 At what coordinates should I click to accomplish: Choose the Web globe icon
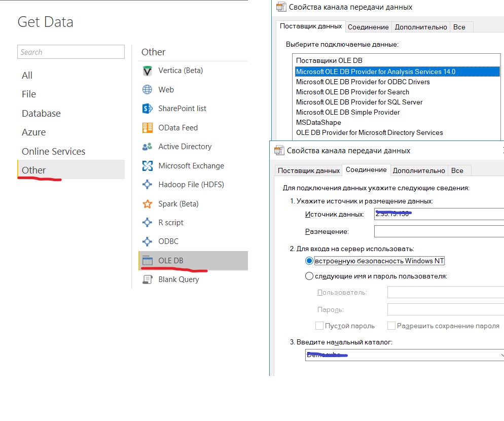pyautogui.click(x=147, y=90)
